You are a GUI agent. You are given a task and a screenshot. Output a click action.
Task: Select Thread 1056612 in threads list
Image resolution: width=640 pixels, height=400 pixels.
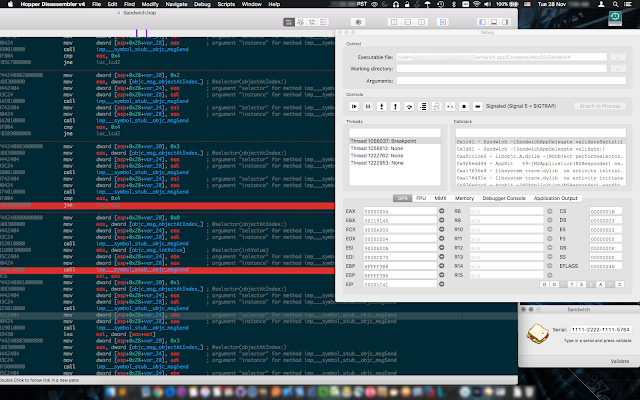pos(395,148)
